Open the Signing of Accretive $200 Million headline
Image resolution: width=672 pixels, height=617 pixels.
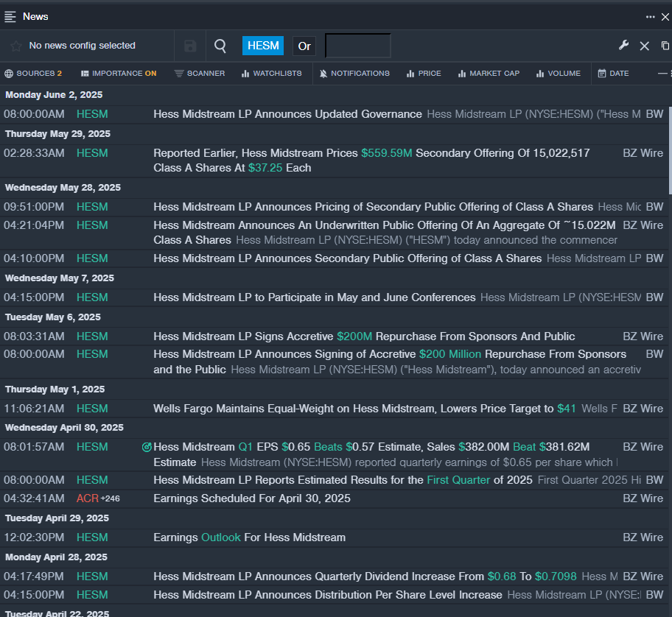390,362
